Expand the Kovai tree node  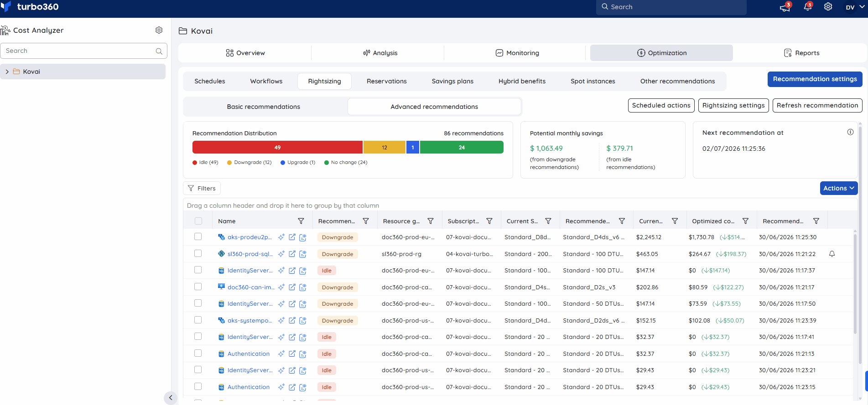click(7, 72)
